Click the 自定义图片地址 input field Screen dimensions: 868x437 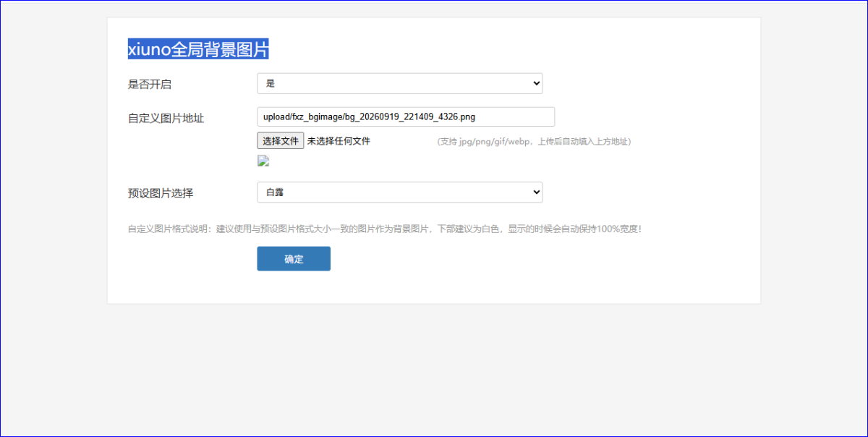406,117
